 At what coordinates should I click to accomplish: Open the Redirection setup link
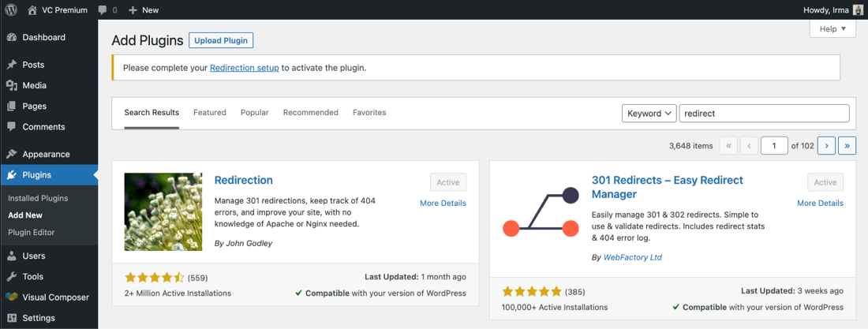(x=244, y=68)
